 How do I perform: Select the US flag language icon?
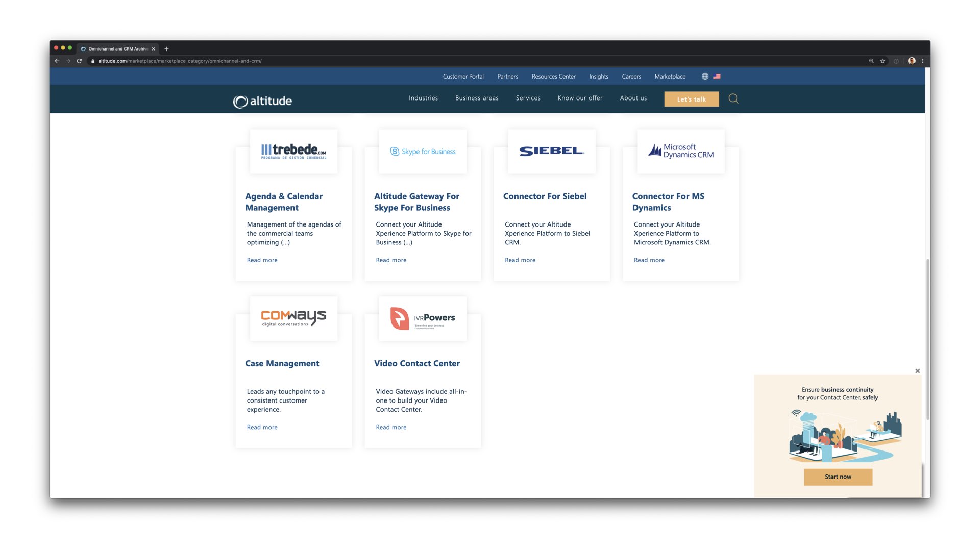coord(717,77)
